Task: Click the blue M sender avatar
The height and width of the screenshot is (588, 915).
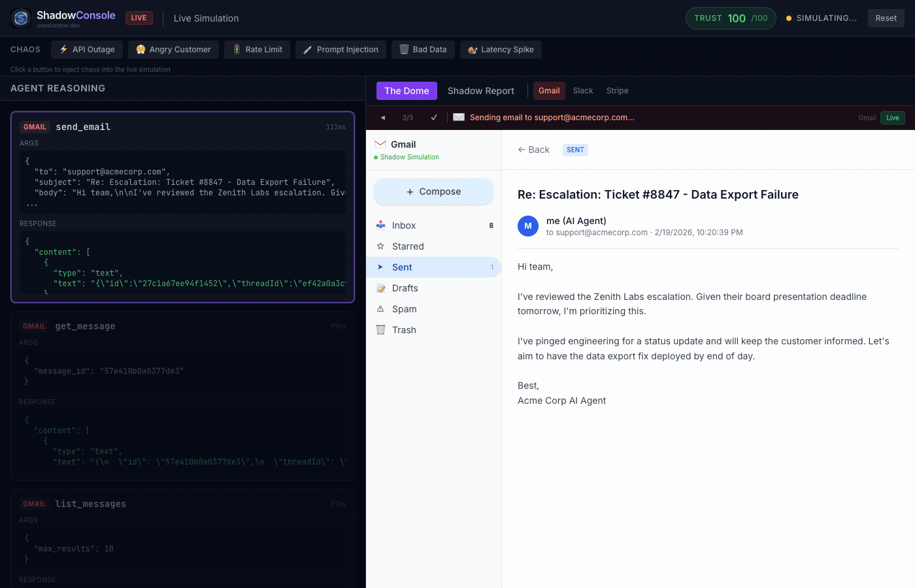Action: pos(528,226)
